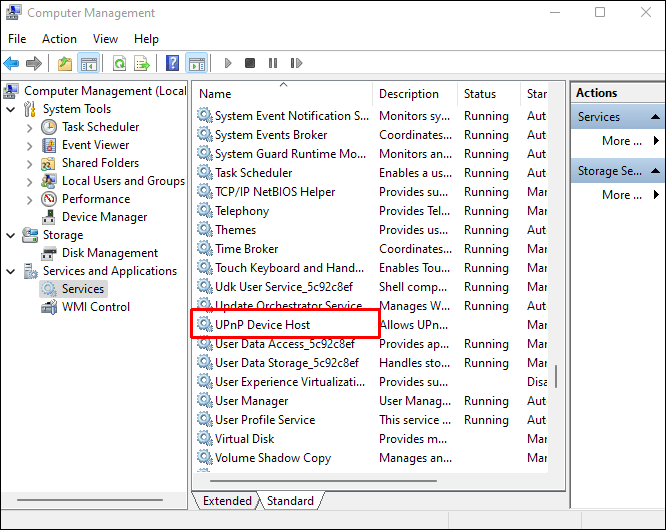This screenshot has height=530, width=666.
Task: Toggle Show/Hide Console Tree toolbar icon
Action: coord(89,64)
